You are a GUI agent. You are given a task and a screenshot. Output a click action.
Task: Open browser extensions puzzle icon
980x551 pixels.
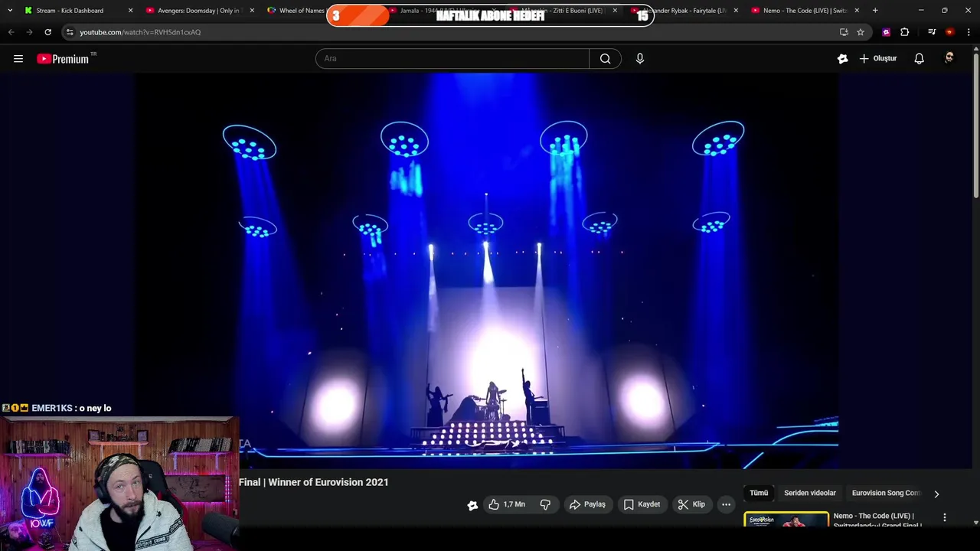click(x=904, y=32)
